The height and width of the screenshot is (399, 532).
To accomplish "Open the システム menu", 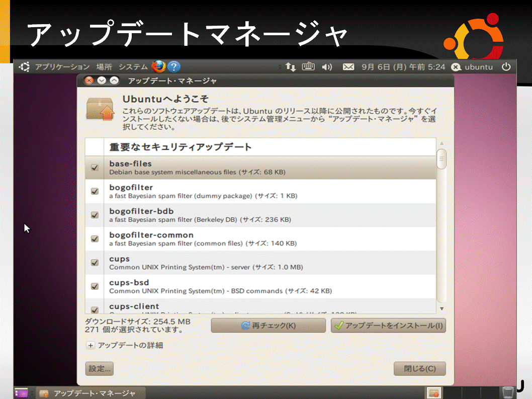I will (133, 67).
